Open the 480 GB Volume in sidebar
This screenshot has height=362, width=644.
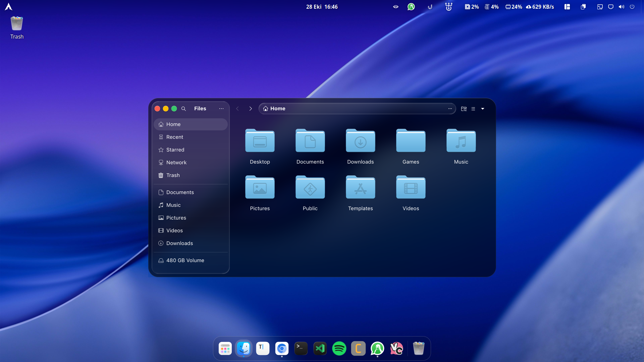[x=191, y=260]
